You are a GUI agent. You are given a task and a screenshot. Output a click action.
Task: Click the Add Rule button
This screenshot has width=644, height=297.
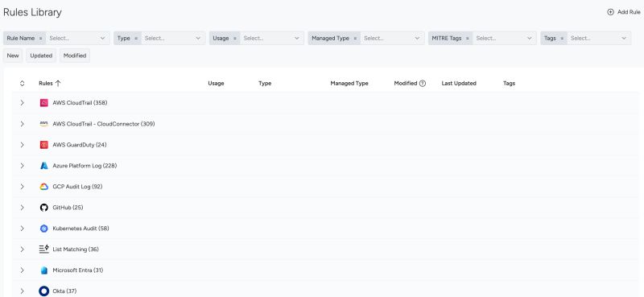(623, 12)
